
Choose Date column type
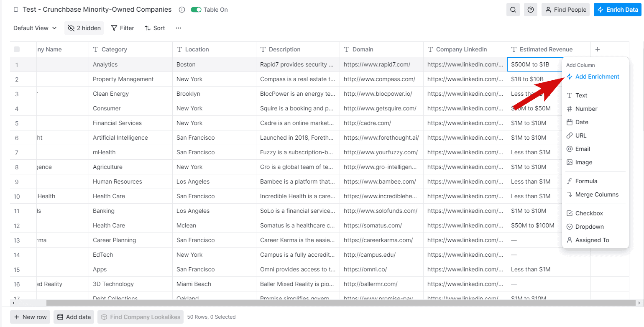coord(595,122)
